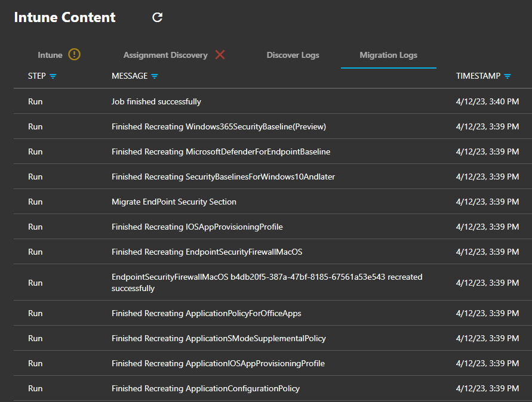This screenshot has width=532, height=402.
Task: Select 'Migrate EndPoint Security Section' message
Action: [x=174, y=202]
